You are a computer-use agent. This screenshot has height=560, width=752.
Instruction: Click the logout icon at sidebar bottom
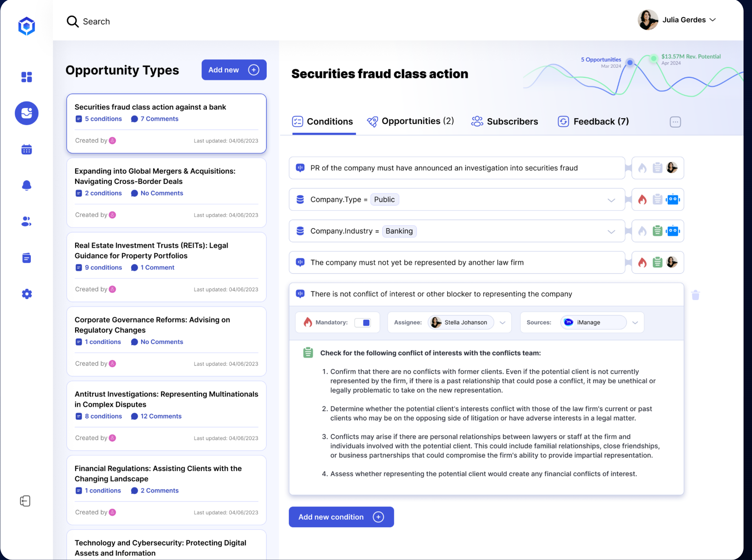25,501
